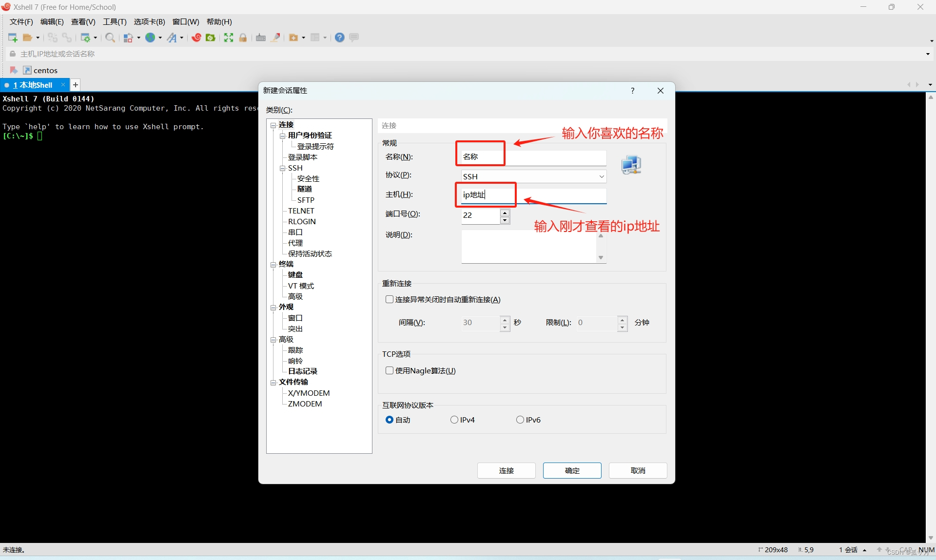The height and width of the screenshot is (560, 936).
Task: Click the New Session toolbar icon
Action: click(13, 38)
